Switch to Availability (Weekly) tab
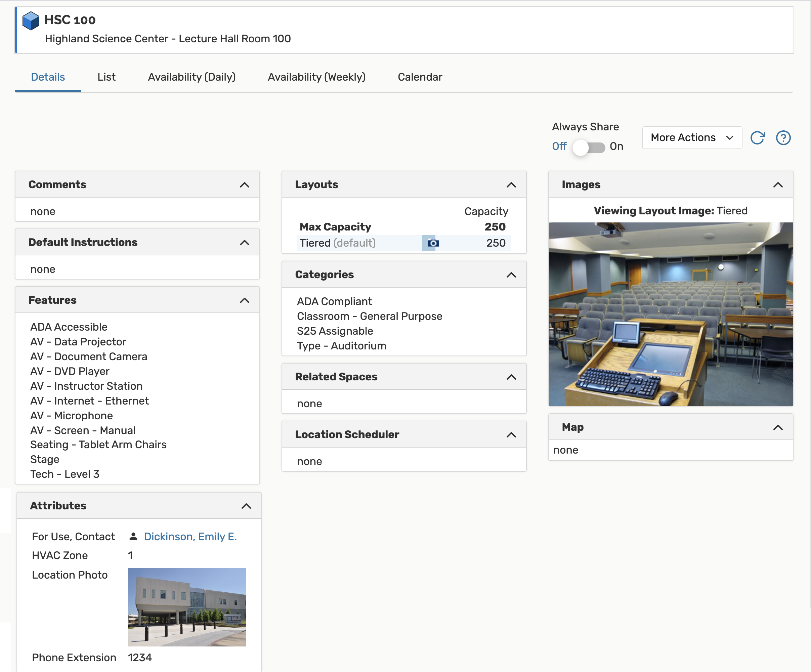Image resolution: width=811 pixels, height=672 pixels. coord(316,77)
